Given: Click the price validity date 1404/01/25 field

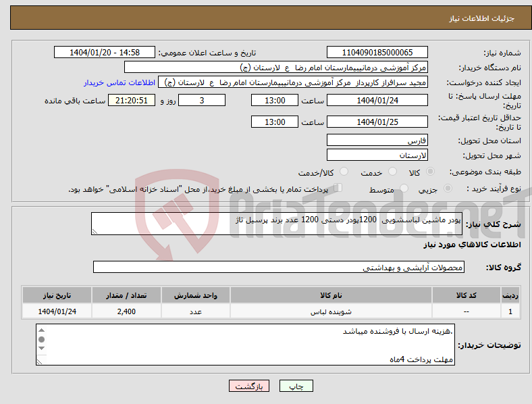Looking at the screenshot, I should coord(377,122).
